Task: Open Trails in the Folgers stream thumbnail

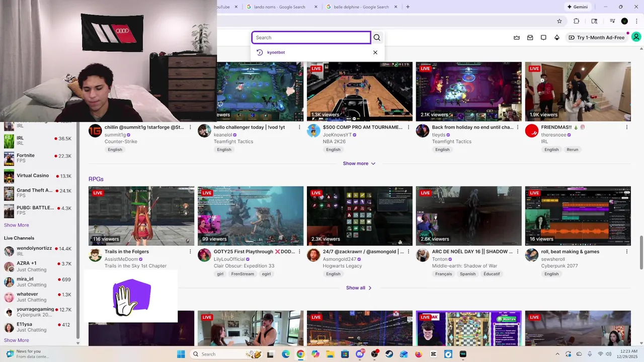Action: (141, 216)
